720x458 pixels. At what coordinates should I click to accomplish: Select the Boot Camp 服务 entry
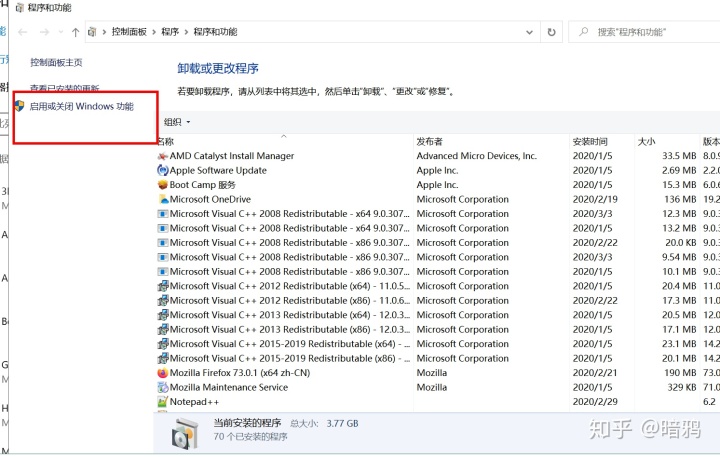202,185
